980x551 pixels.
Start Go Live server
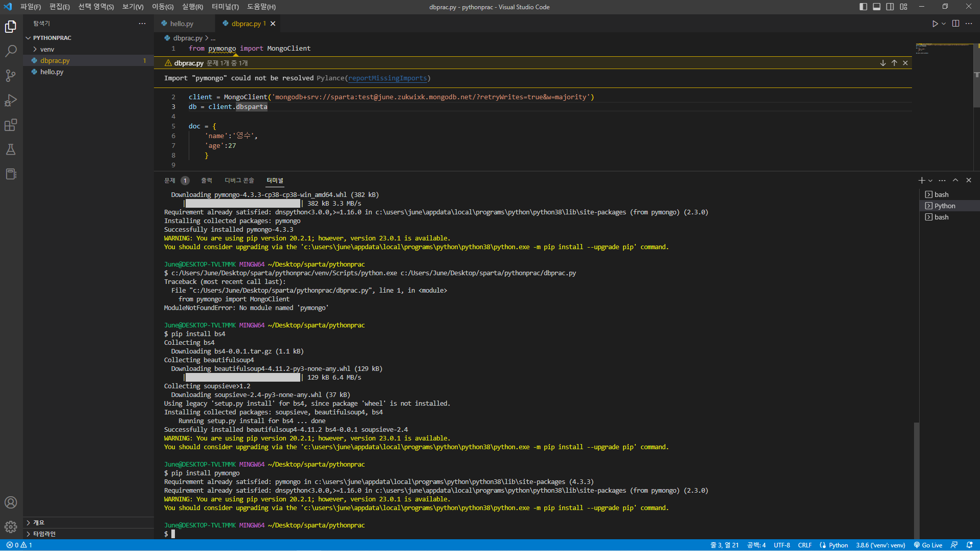(x=928, y=545)
